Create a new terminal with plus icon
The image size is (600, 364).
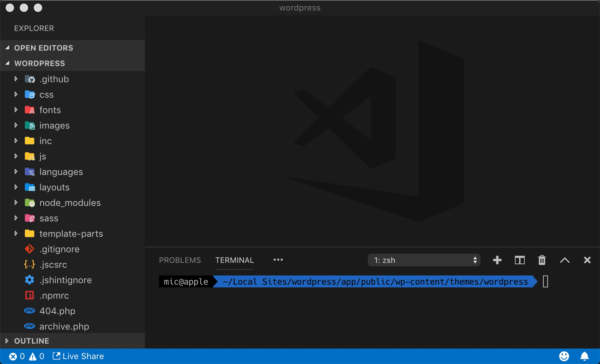tap(497, 260)
